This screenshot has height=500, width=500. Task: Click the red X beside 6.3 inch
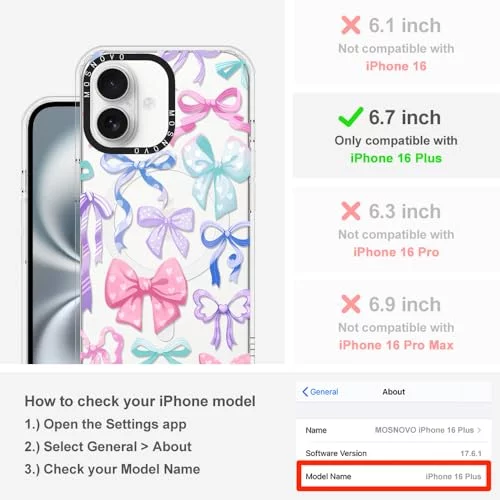coord(351,211)
